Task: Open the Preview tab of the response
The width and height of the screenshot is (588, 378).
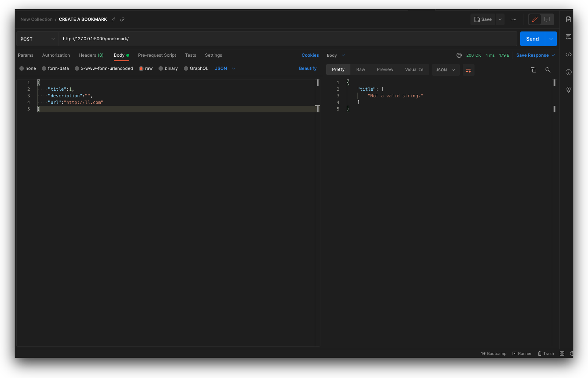Action: pyautogui.click(x=385, y=69)
